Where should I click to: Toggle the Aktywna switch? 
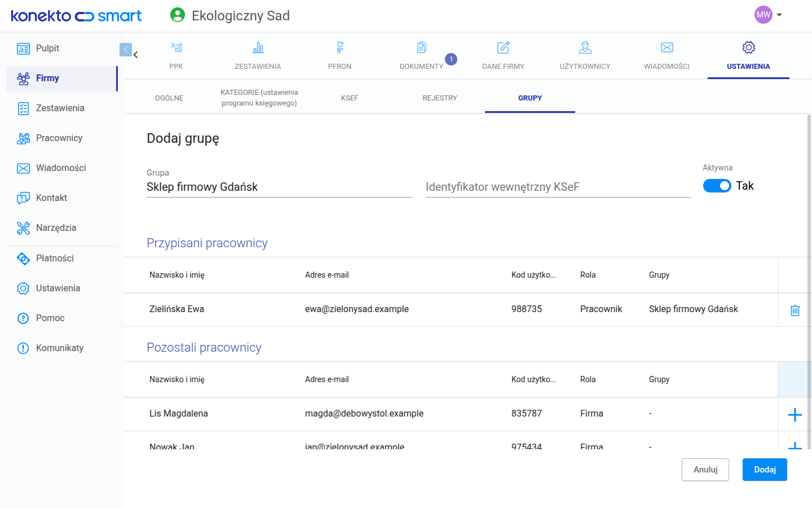point(717,186)
